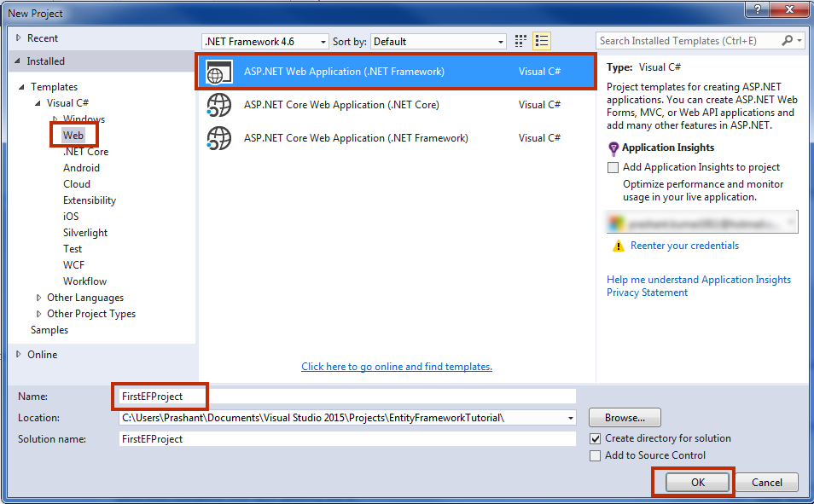The image size is (814, 504).
Task: Collapse the Installed section
Action: coord(18,61)
